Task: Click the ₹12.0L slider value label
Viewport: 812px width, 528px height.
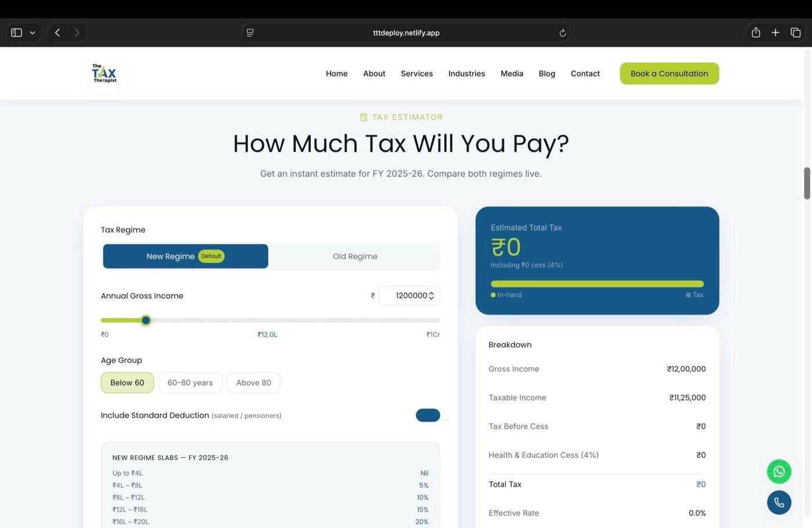Action: (x=267, y=334)
